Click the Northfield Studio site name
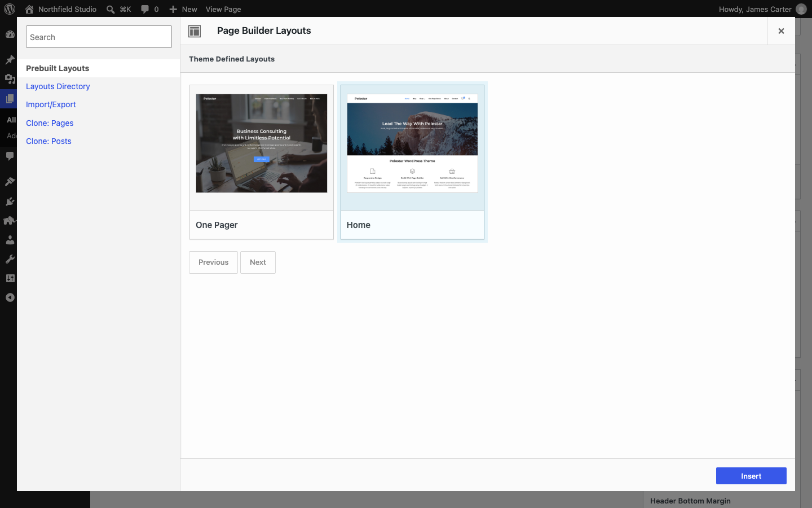812x508 pixels. click(67, 9)
